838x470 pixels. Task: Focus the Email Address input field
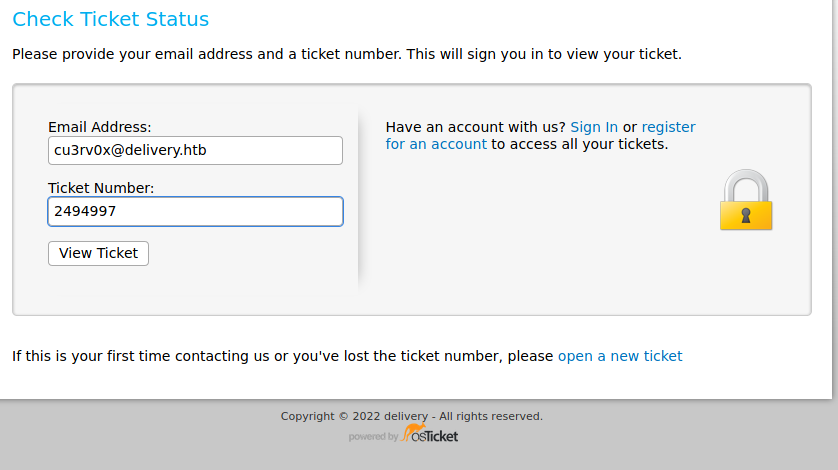click(195, 151)
